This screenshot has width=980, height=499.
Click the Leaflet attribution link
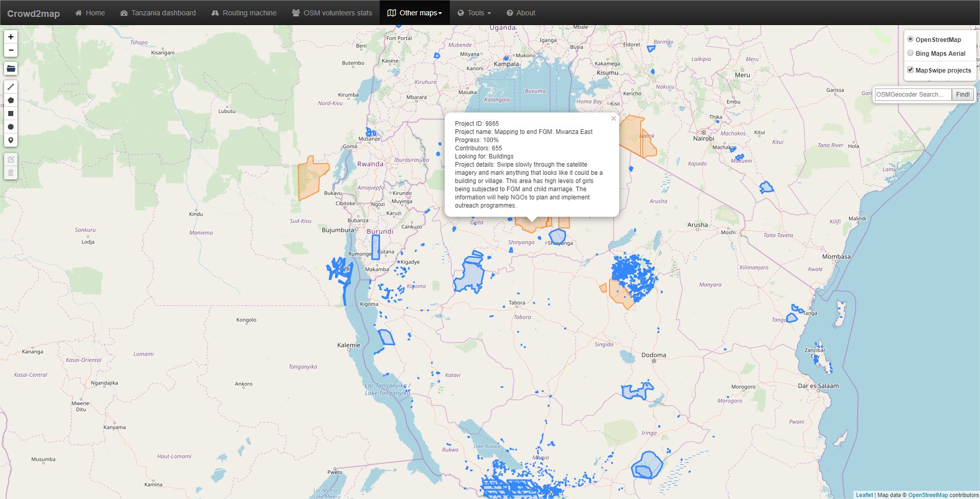(864, 495)
